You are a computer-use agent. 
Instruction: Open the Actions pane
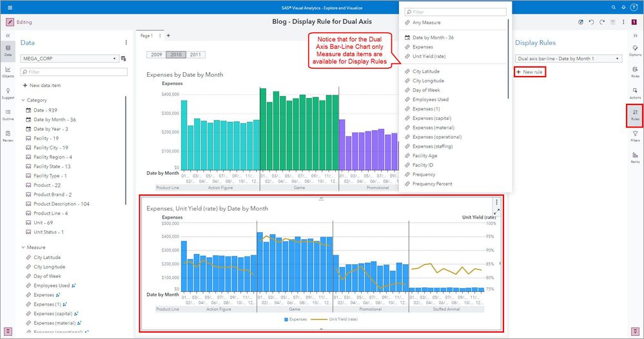[x=636, y=93]
